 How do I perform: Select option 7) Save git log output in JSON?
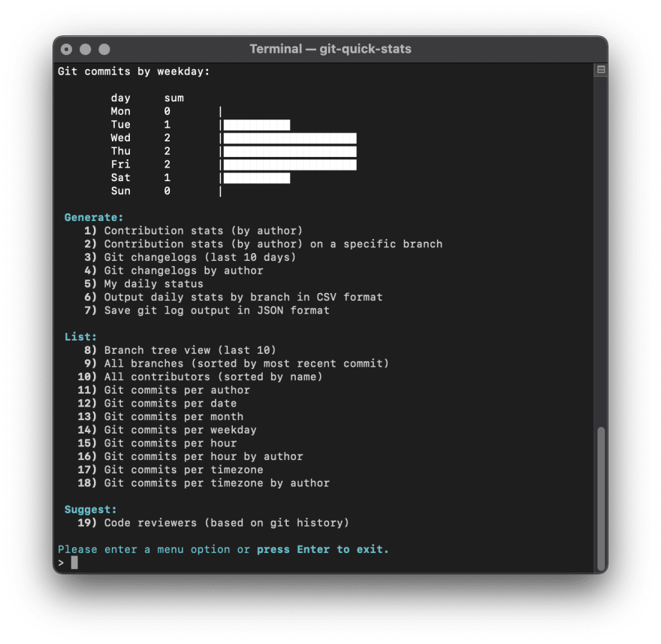pyautogui.click(x=207, y=310)
